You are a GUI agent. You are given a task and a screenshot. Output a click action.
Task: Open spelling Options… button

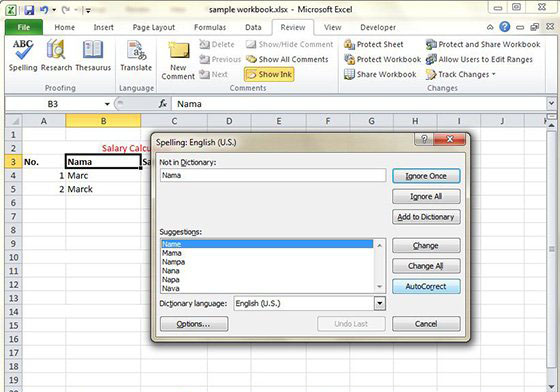[194, 324]
